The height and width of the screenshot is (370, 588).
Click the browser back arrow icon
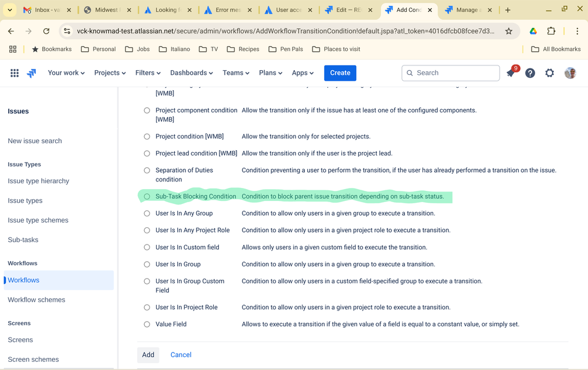click(11, 32)
